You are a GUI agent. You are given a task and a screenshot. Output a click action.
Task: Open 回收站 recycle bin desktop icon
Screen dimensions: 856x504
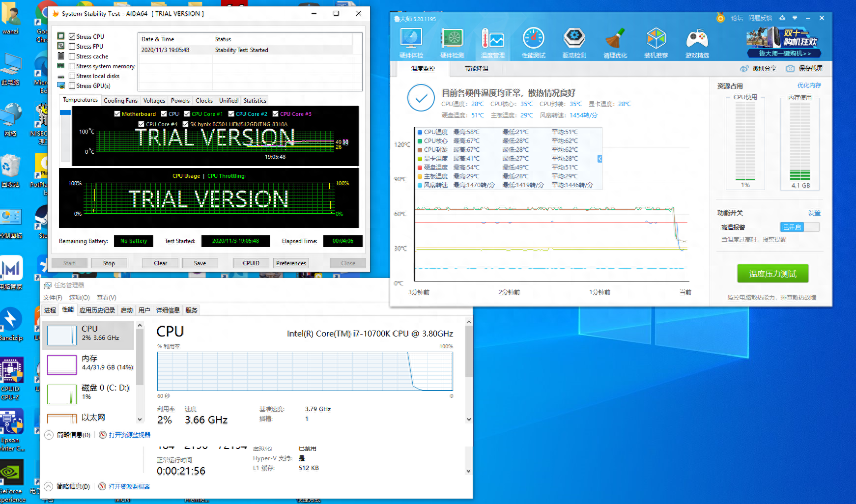(x=10, y=171)
